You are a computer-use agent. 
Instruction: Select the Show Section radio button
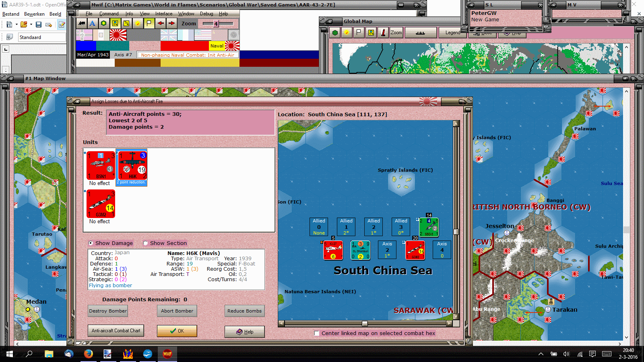tap(146, 243)
